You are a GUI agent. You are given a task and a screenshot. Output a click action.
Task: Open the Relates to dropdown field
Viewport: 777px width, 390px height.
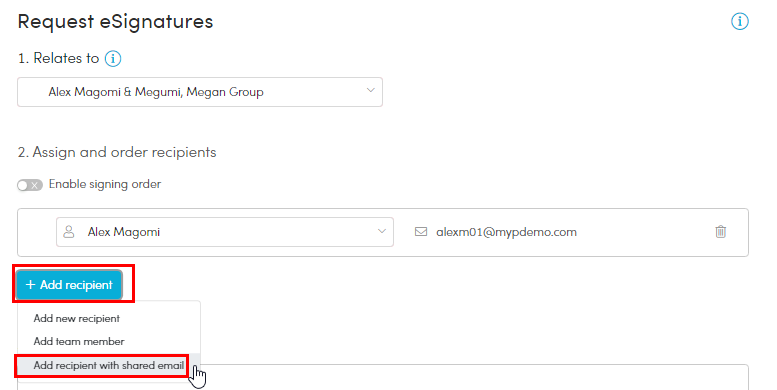pos(200,92)
